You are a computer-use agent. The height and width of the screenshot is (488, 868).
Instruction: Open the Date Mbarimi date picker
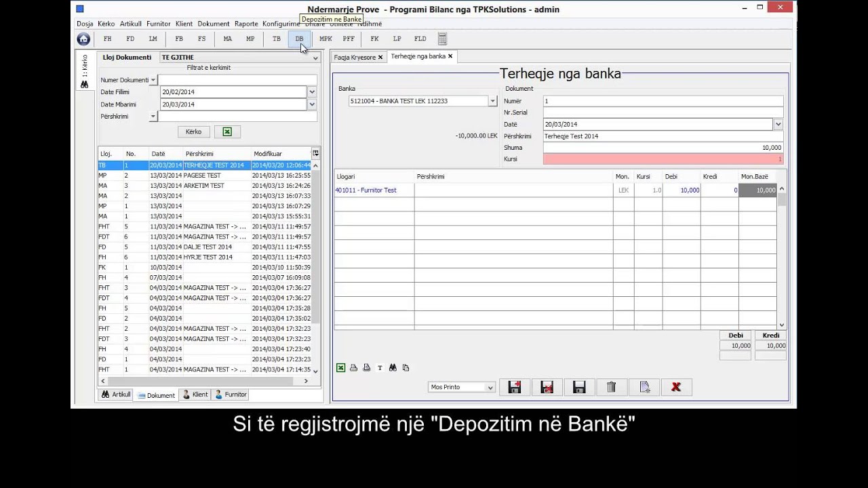tap(312, 104)
